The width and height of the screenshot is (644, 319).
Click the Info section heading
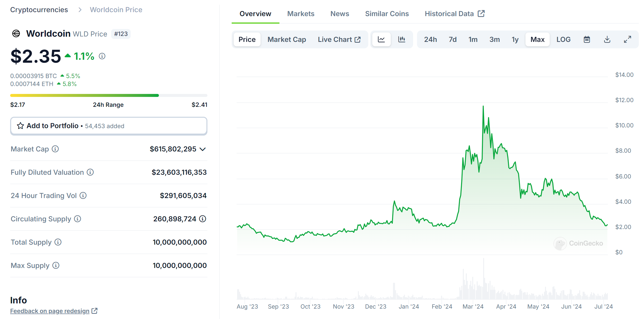19,300
